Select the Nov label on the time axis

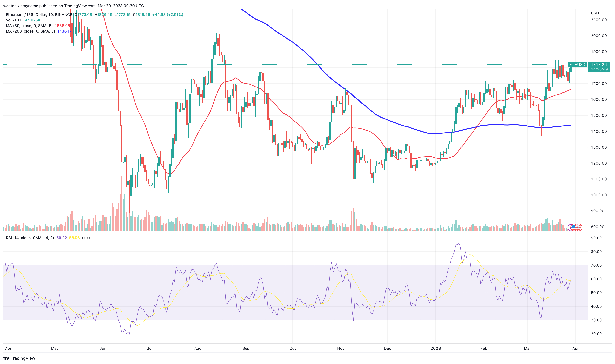coord(341,349)
